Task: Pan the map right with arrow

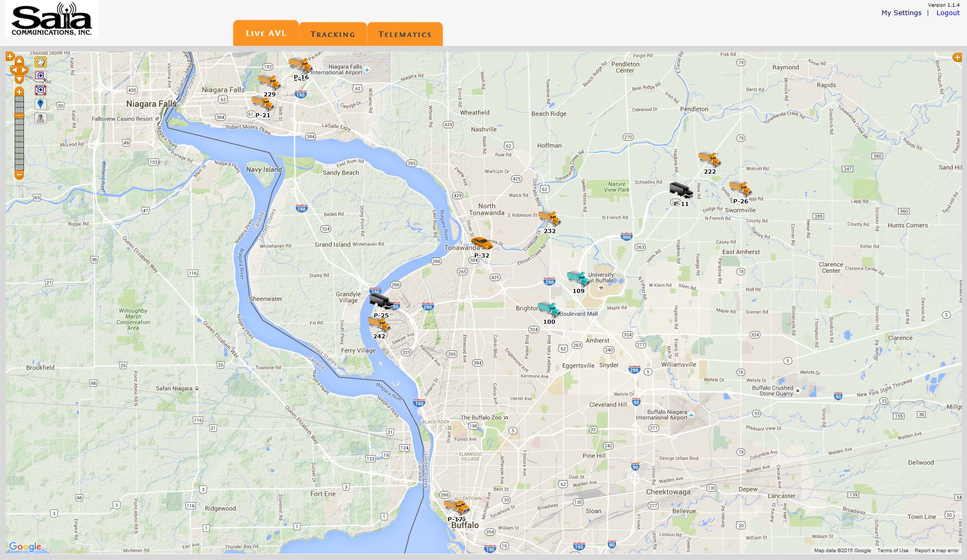Action: (x=24, y=70)
